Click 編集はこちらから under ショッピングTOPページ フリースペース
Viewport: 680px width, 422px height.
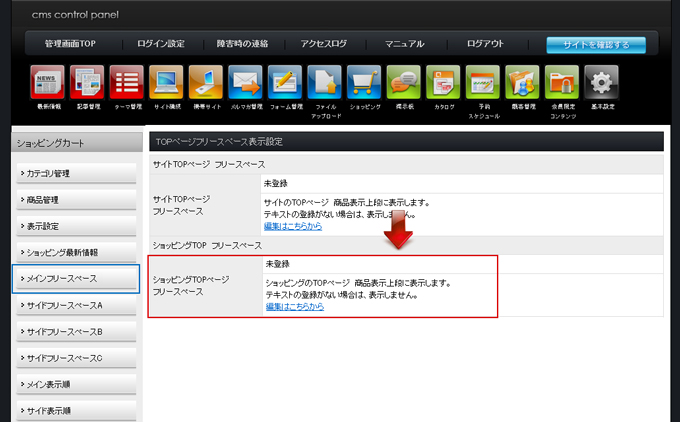(294, 306)
